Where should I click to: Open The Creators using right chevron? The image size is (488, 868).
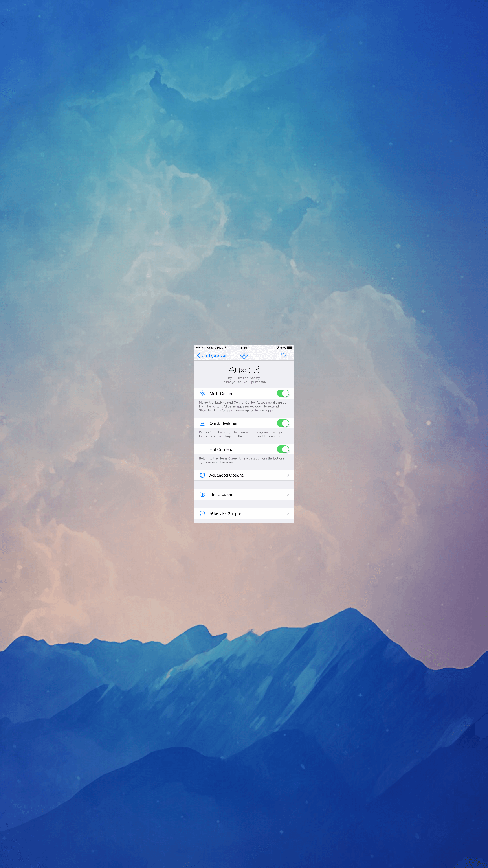[288, 495]
